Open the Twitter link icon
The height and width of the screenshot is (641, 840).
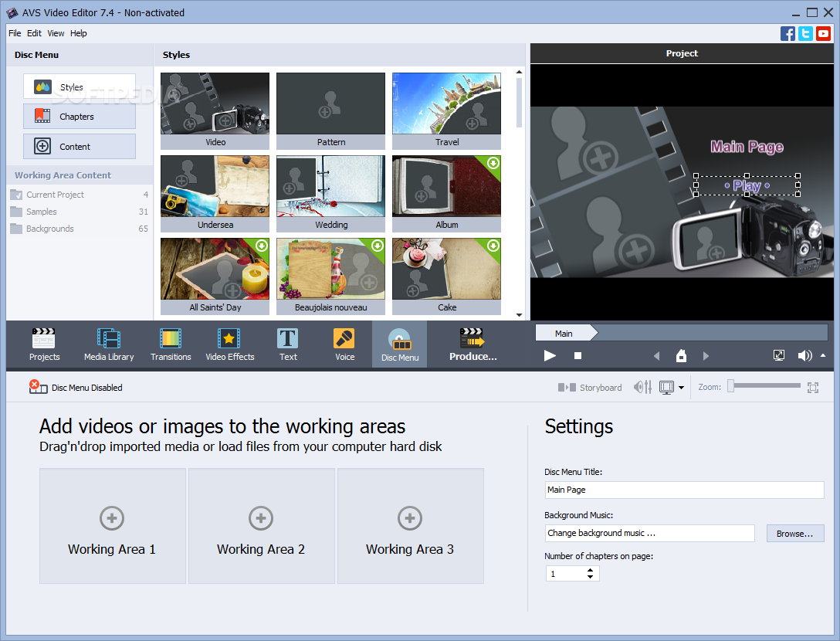(805, 33)
